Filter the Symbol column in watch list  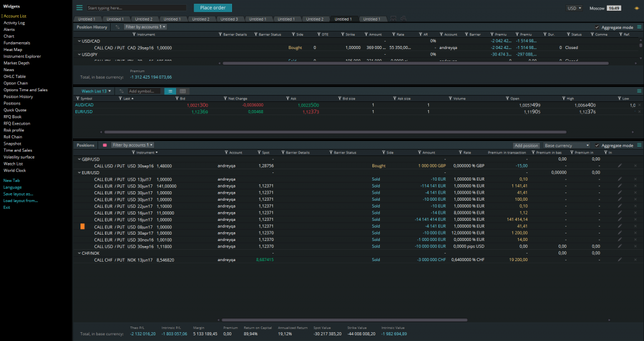point(78,99)
